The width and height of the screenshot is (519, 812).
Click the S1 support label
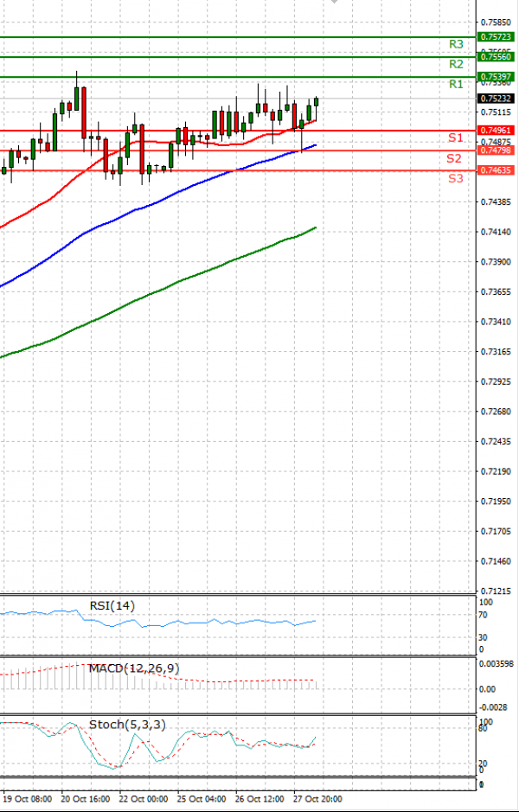(455, 137)
